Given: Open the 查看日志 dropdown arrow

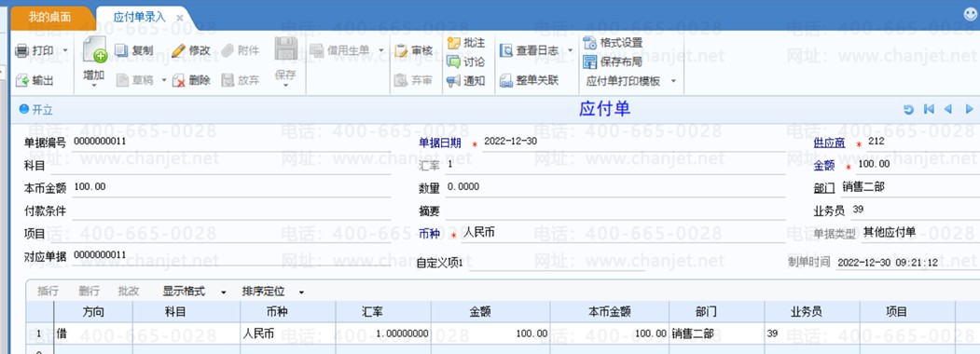Looking at the screenshot, I should [x=570, y=50].
